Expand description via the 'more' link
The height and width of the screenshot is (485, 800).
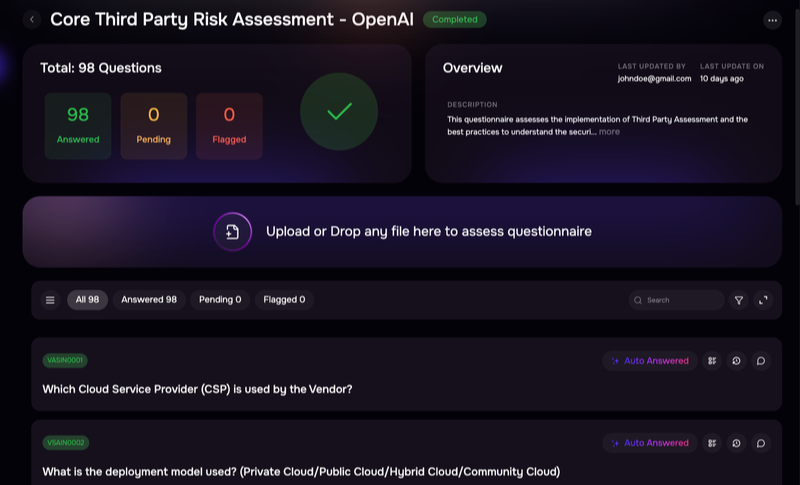click(609, 132)
